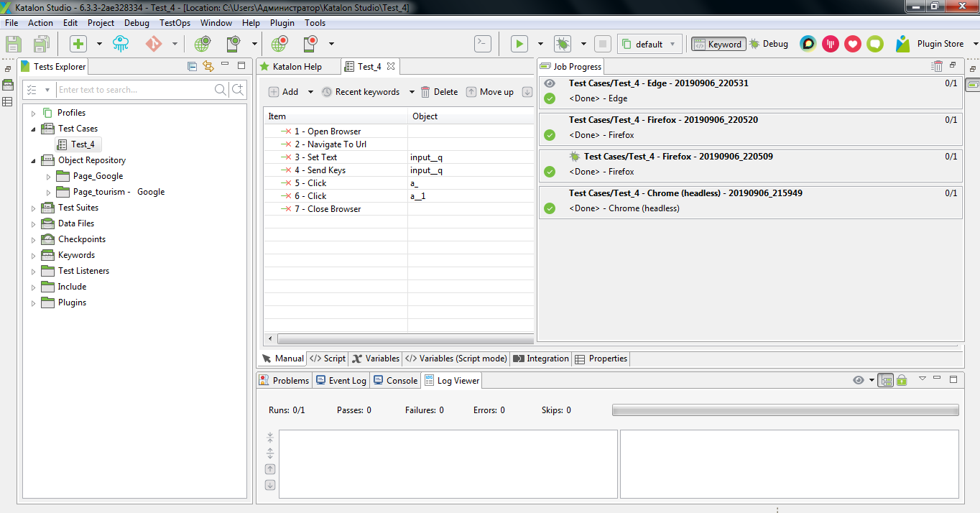This screenshot has width=980, height=513.
Task: Select step 3 - Set Text row
Action: [399, 157]
